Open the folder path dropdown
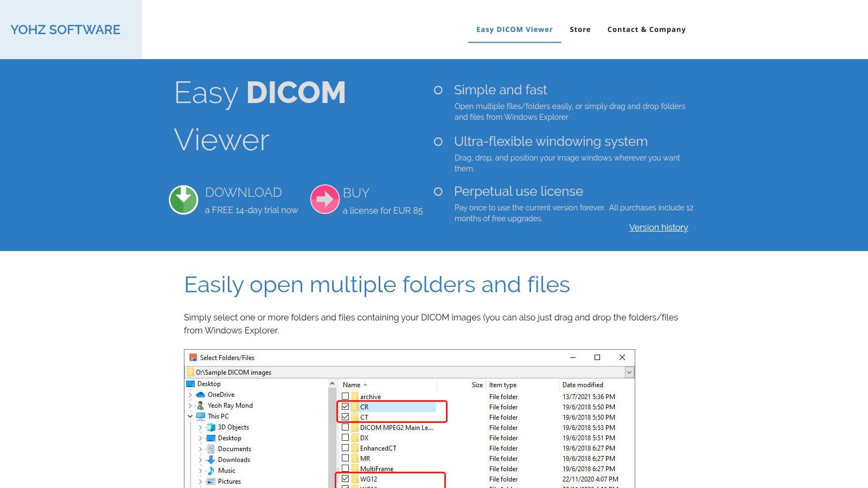868x488 pixels. pyautogui.click(x=629, y=373)
